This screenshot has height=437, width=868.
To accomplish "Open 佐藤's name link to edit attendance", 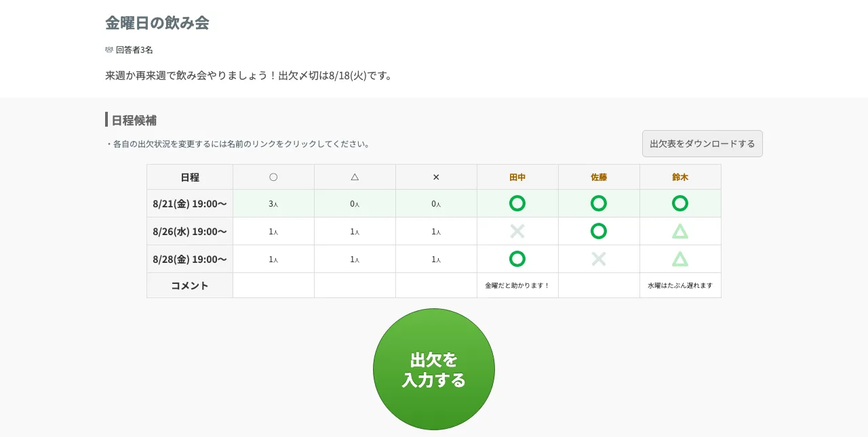I will 599,178.
